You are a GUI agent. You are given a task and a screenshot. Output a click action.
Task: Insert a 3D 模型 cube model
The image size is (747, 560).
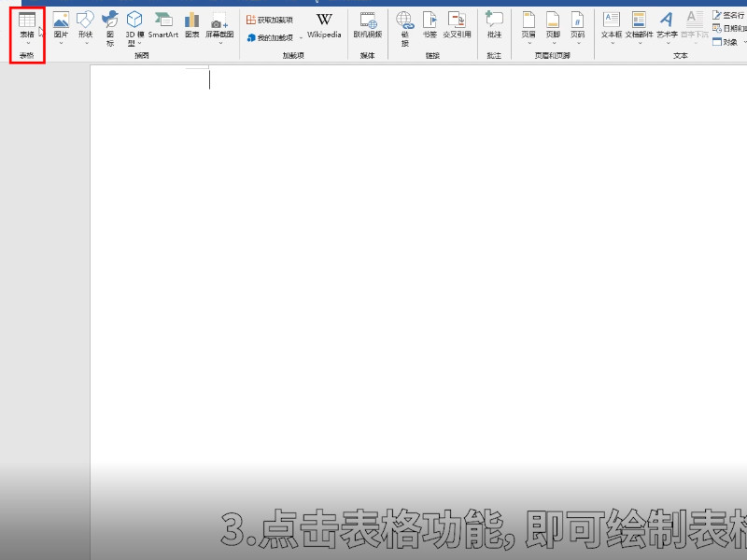[134, 29]
